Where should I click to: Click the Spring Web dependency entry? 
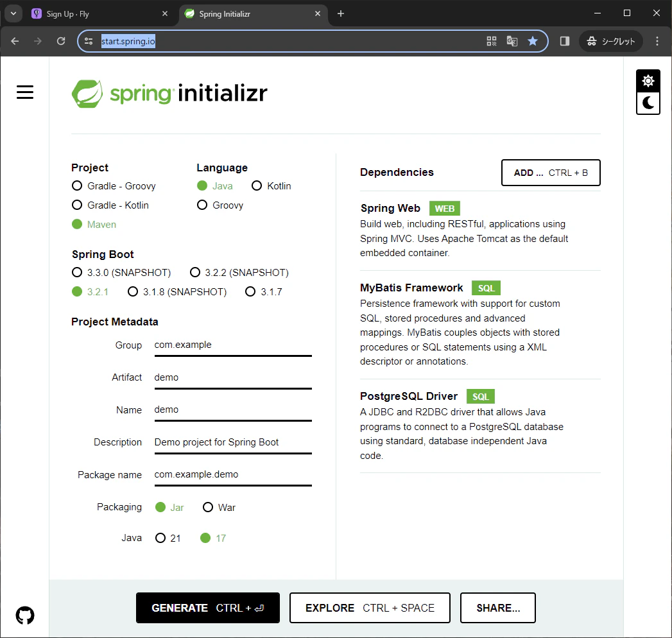(480, 230)
